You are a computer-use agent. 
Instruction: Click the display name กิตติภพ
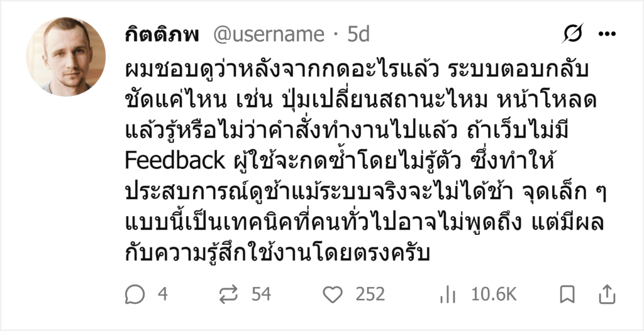tap(162, 35)
